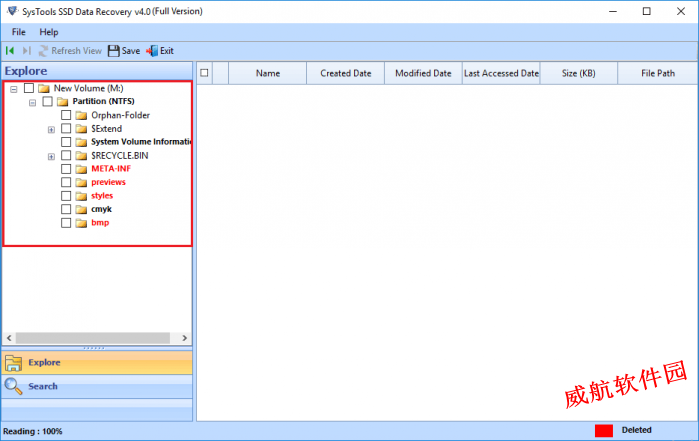Click the Save floppy disk icon

(x=114, y=51)
